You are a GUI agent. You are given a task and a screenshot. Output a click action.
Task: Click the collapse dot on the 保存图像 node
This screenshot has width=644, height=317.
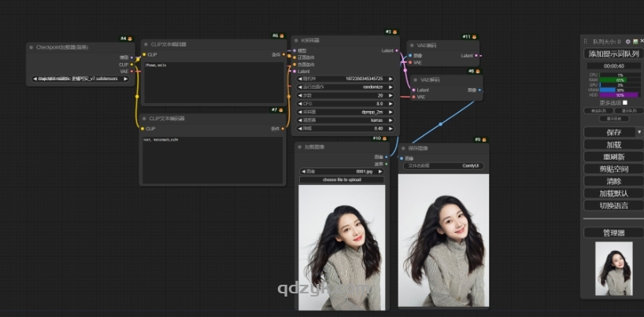point(404,148)
